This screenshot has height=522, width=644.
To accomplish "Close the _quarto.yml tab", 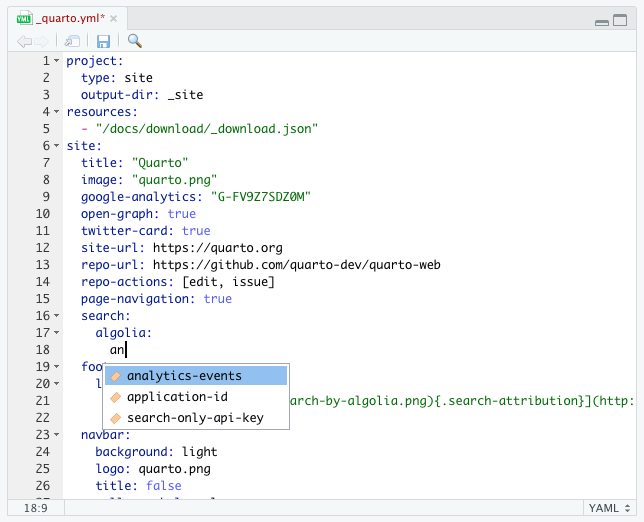I will click(x=113, y=18).
